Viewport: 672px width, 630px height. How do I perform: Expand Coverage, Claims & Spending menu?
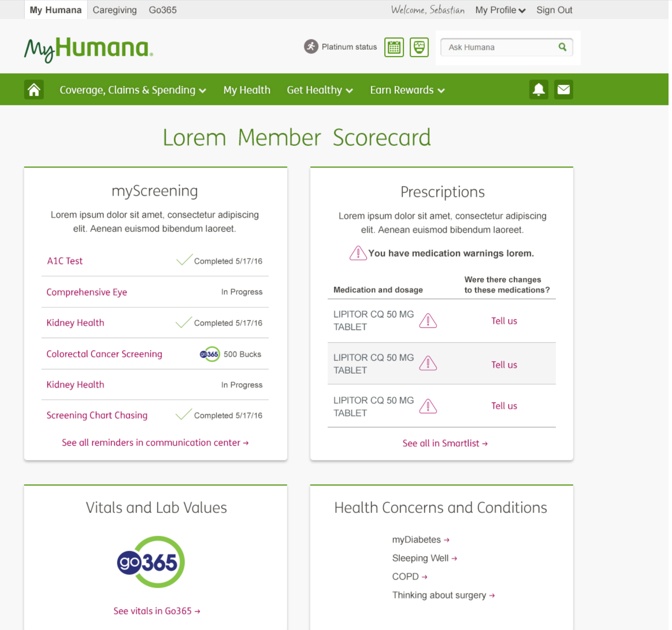click(x=133, y=90)
